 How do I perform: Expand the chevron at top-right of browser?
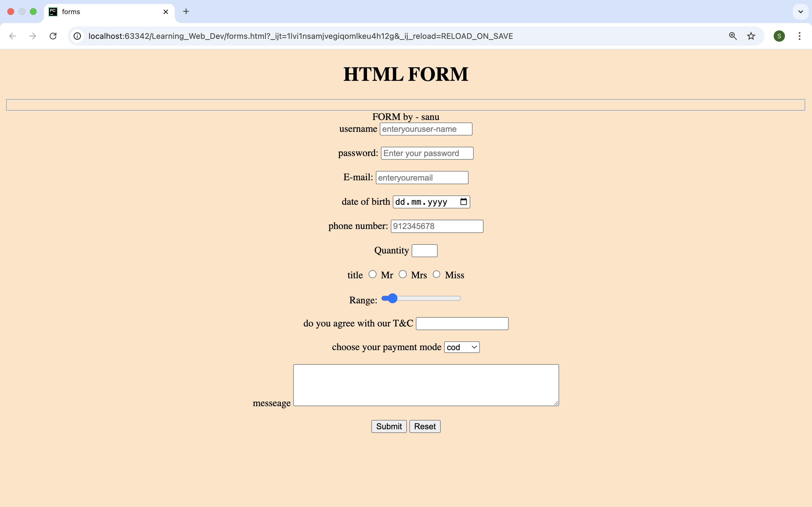(801, 11)
